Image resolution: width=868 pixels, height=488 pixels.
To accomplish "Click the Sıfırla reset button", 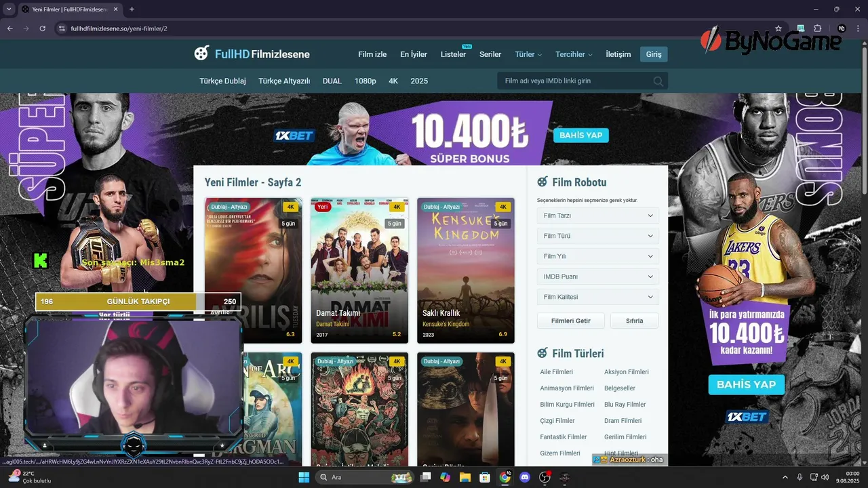I will click(x=634, y=321).
